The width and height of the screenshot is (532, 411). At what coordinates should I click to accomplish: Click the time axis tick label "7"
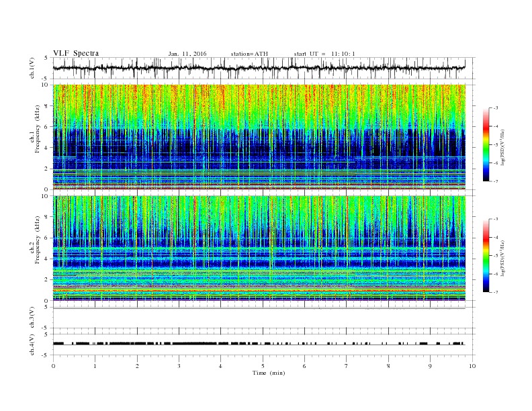point(347,366)
